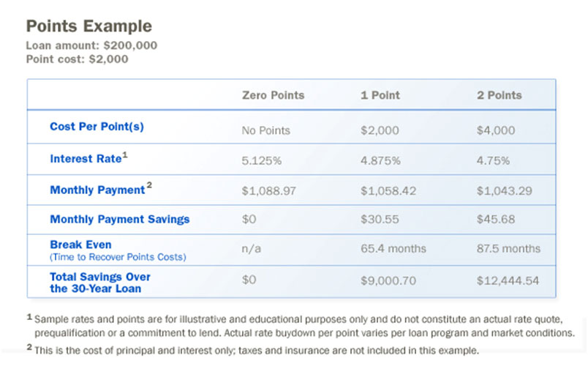The width and height of the screenshot is (588, 369).
Task: Click the Points Example heading
Action: click(x=89, y=26)
